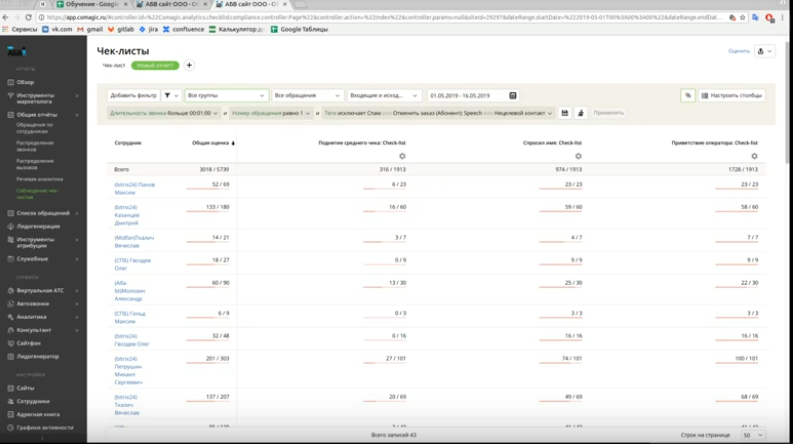
Task: Click the Служебные sidebar icon
Action: [11, 258]
